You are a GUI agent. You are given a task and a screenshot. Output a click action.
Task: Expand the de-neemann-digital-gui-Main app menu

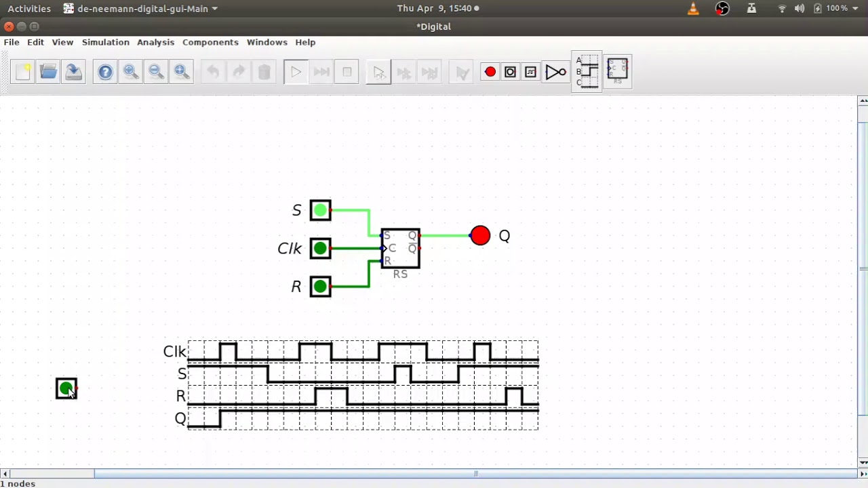point(140,8)
